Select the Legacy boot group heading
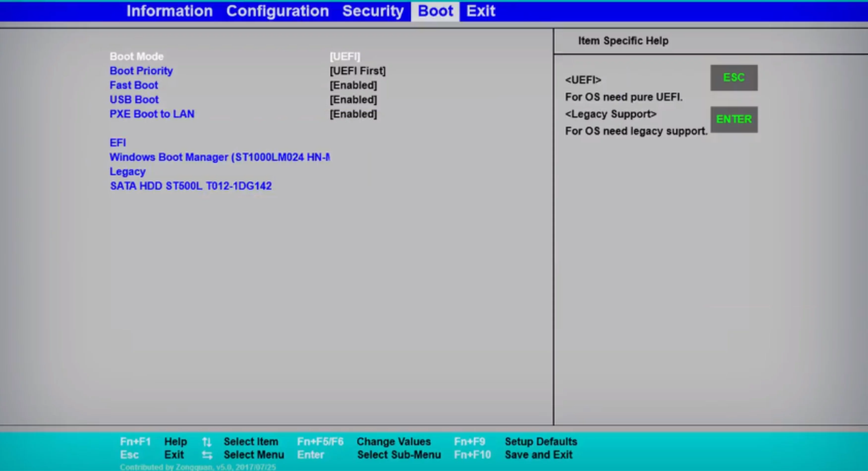This screenshot has height=471, width=868. [128, 172]
